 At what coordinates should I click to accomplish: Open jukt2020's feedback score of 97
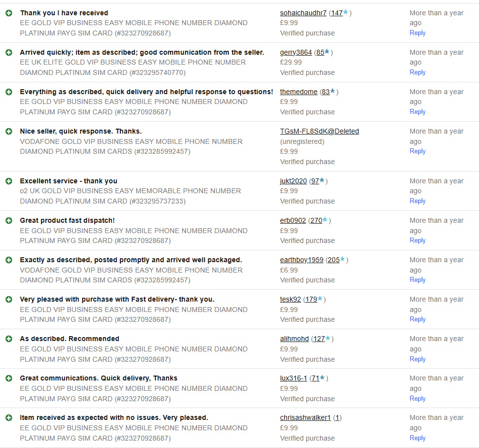[x=315, y=181]
